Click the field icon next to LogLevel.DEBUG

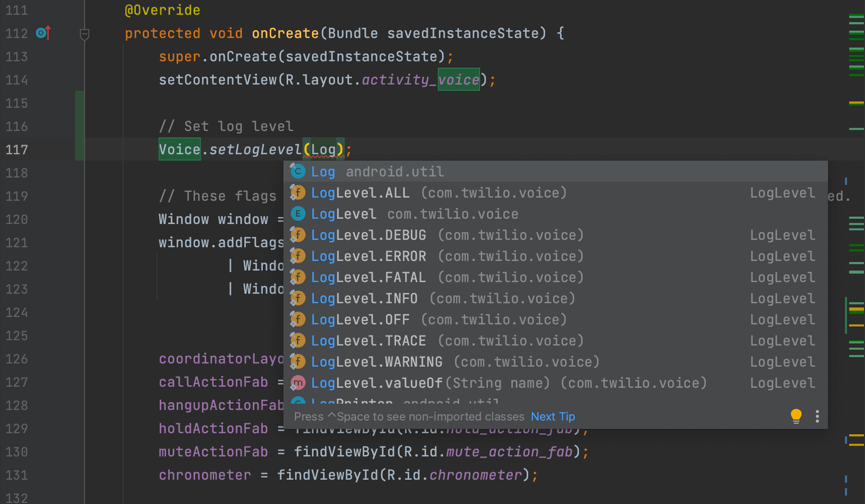click(298, 235)
